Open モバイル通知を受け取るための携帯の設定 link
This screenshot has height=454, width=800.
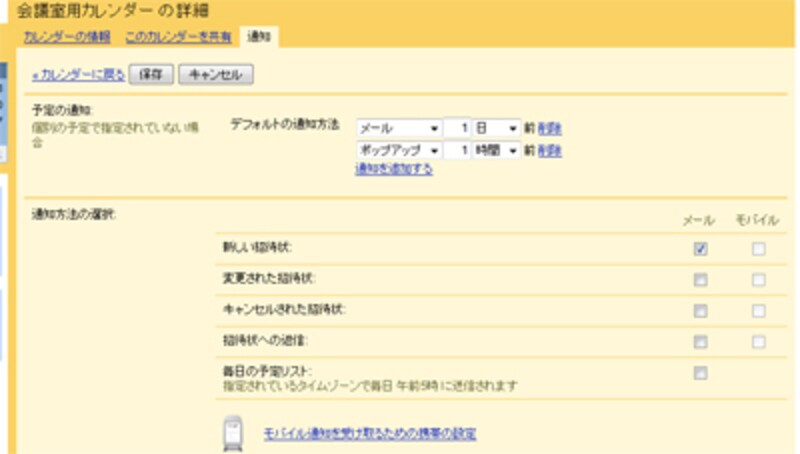(370, 434)
